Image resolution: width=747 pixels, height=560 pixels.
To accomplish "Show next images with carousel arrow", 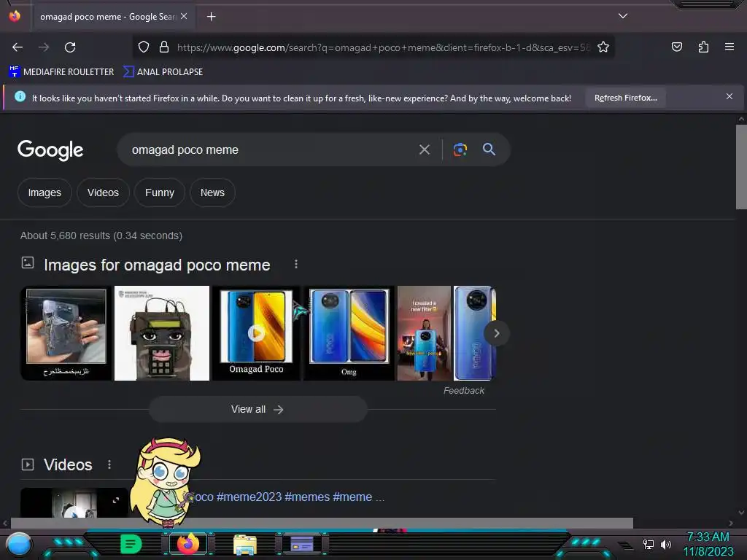I will [x=496, y=333].
